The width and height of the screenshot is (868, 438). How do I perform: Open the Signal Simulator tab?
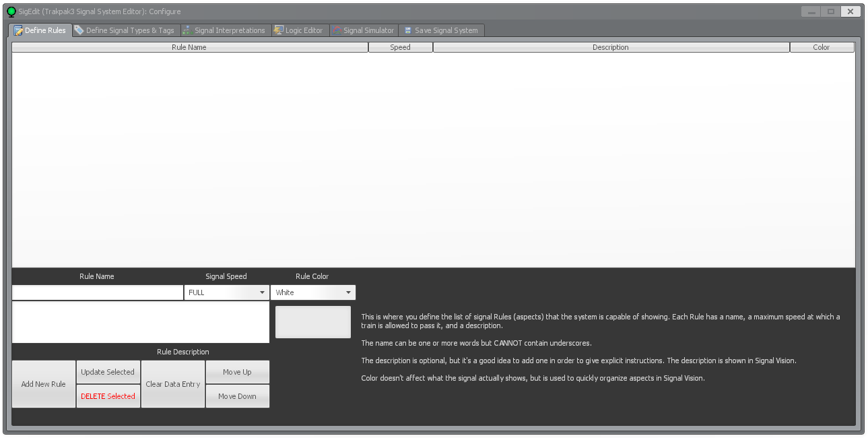[x=363, y=30]
